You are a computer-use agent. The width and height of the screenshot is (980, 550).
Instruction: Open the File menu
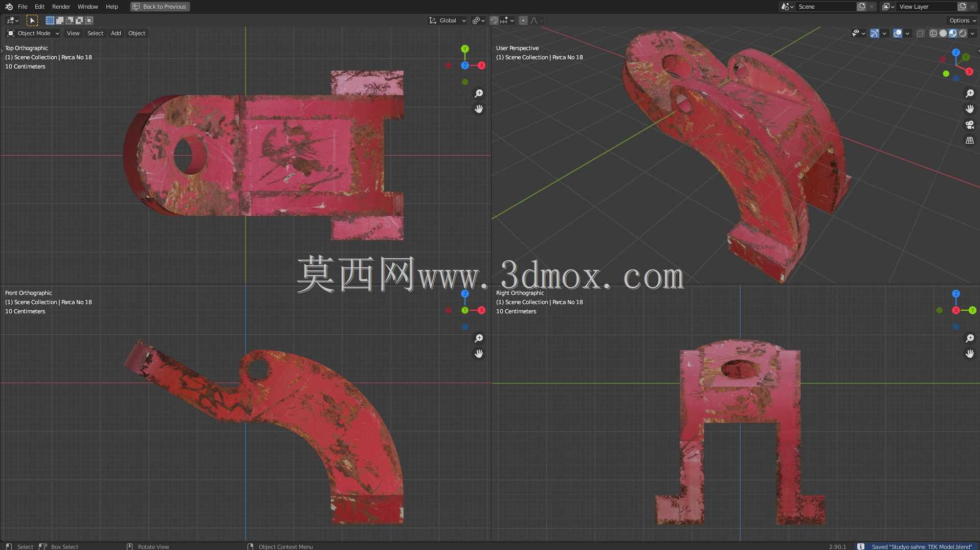pyautogui.click(x=23, y=7)
